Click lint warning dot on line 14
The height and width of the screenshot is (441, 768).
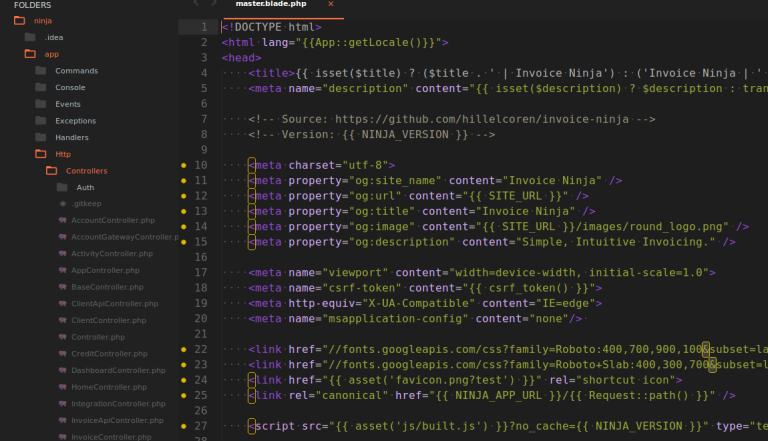(x=184, y=226)
